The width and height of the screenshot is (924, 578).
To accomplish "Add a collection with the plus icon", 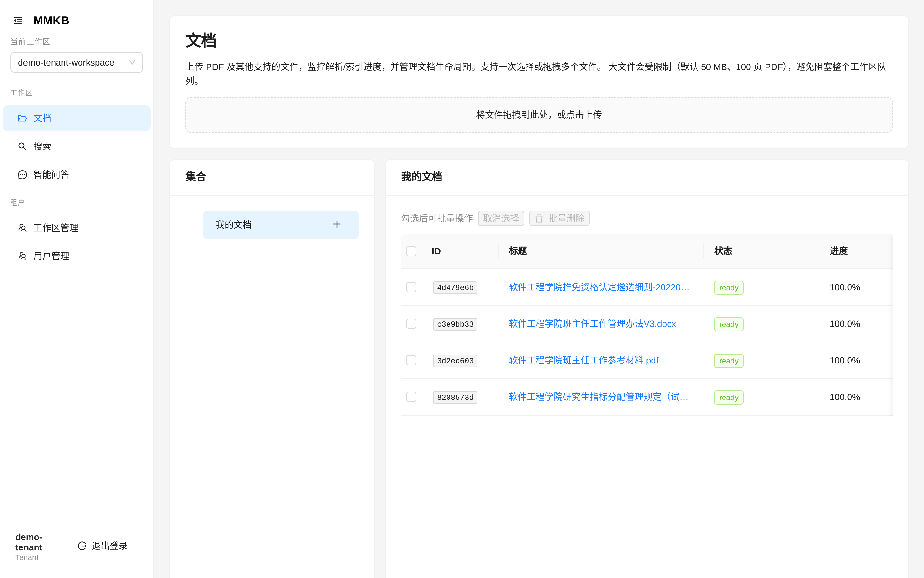I will pyautogui.click(x=336, y=224).
